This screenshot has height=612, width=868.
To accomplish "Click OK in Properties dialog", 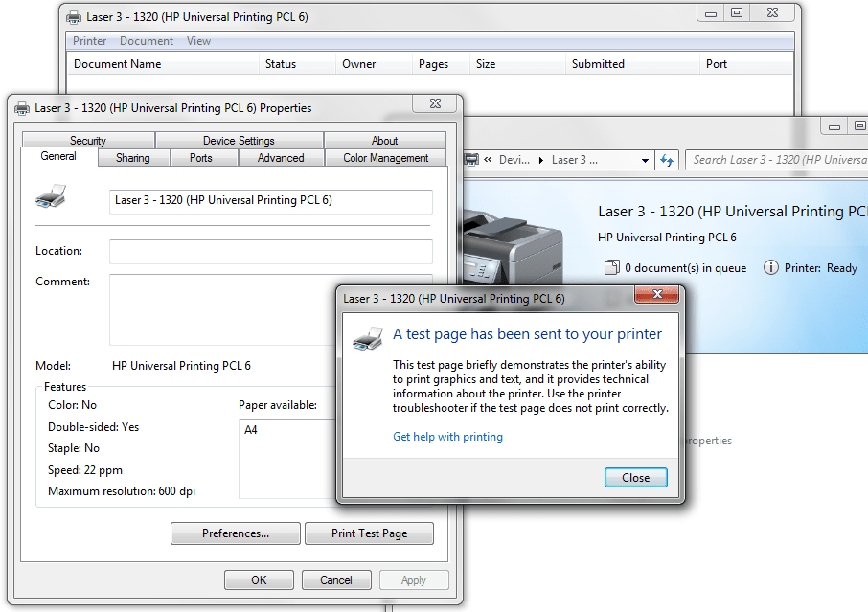I will coord(259,579).
